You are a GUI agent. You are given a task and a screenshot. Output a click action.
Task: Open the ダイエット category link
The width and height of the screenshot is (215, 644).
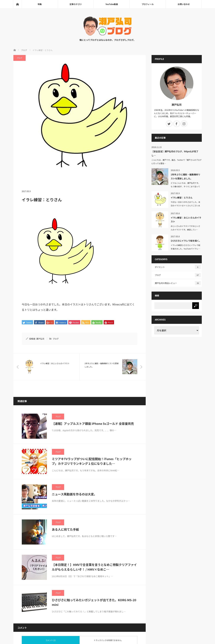[160, 267]
